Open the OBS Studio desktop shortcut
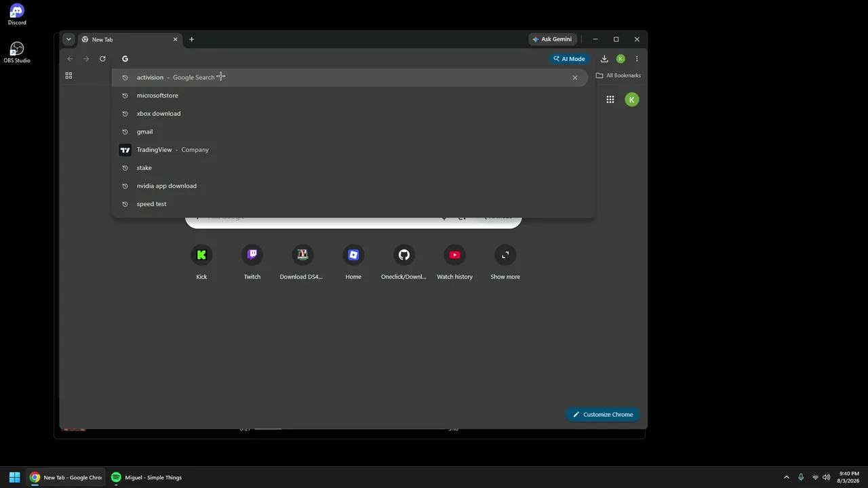 click(17, 53)
